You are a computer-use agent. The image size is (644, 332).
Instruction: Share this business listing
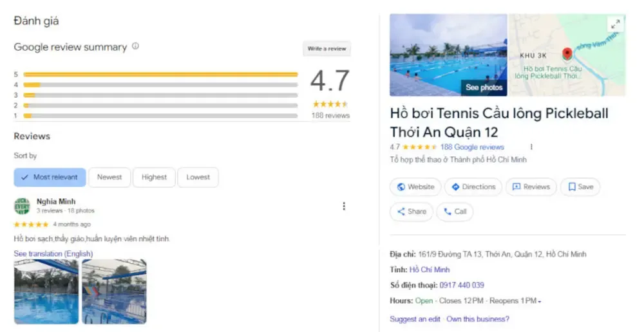411,211
